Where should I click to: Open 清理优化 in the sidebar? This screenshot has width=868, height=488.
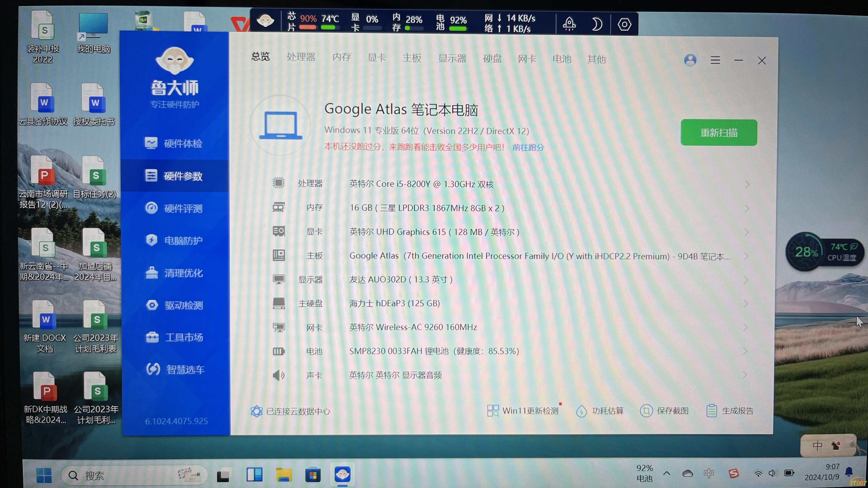coord(174,273)
